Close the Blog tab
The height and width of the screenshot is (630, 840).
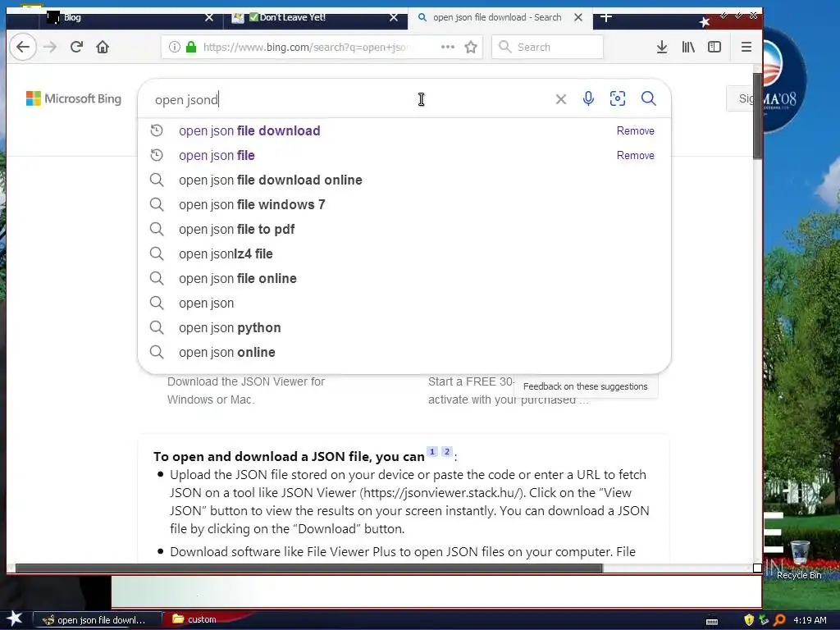pyautogui.click(x=209, y=18)
